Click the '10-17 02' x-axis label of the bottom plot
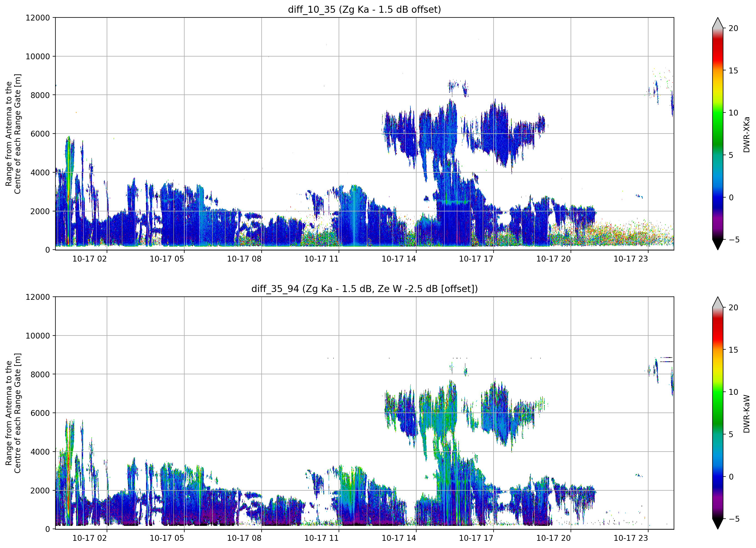Image resolution: width=756 pixels, height=548 pixels. [x=90, y=538]
